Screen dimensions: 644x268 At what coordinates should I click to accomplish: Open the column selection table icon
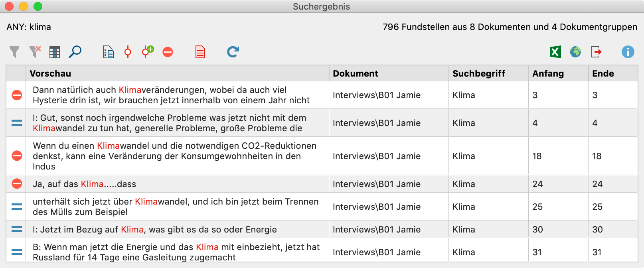[x=55, y=52]
